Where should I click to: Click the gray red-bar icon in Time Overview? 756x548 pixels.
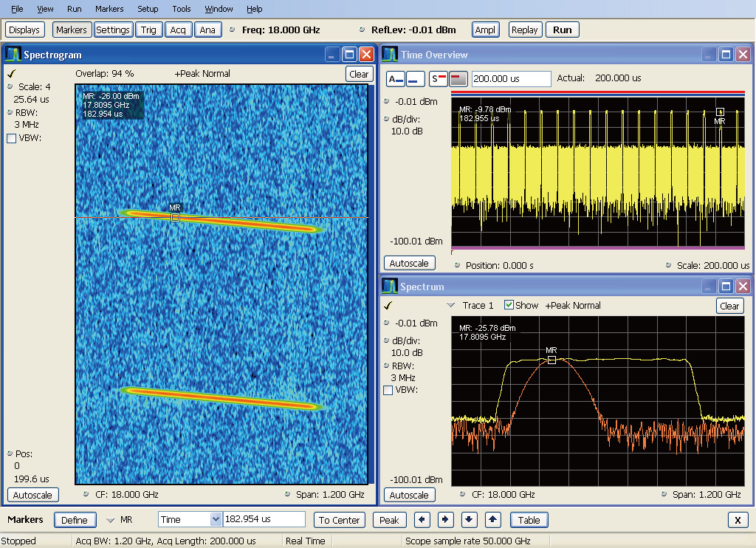pyautogui.click(x=458, y=78)
